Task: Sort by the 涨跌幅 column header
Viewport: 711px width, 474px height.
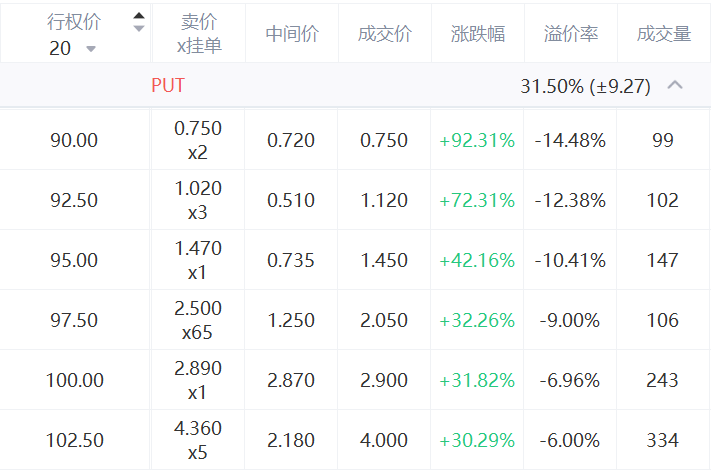Action: point(477,34)
